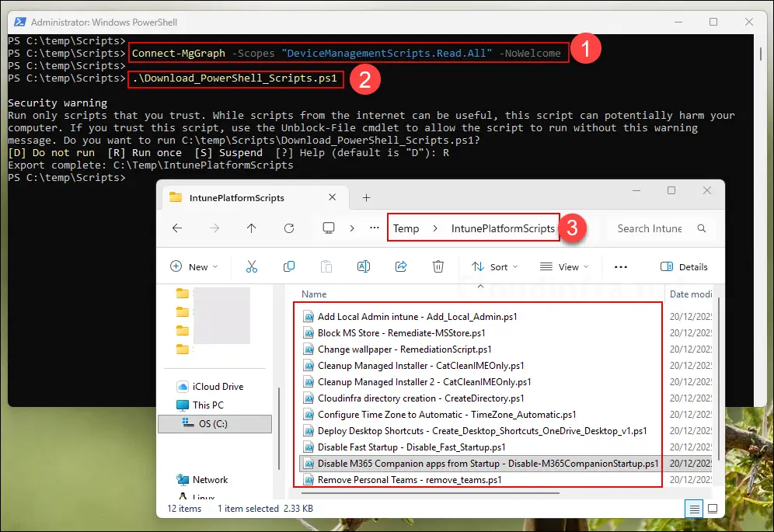The image size is (774, 532).
Task: Refresh the folder view
Action: [289, 228]
